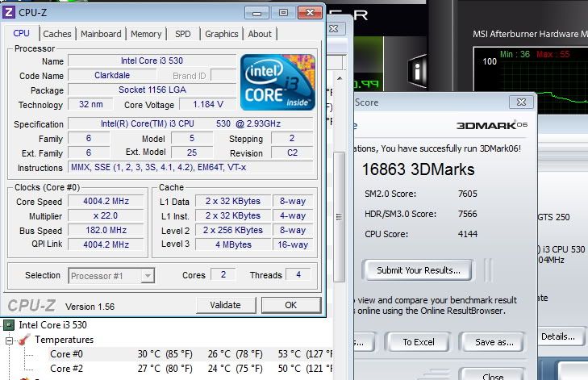Click the Code Name value 'Clarkdale'

(x=112, y=75)
